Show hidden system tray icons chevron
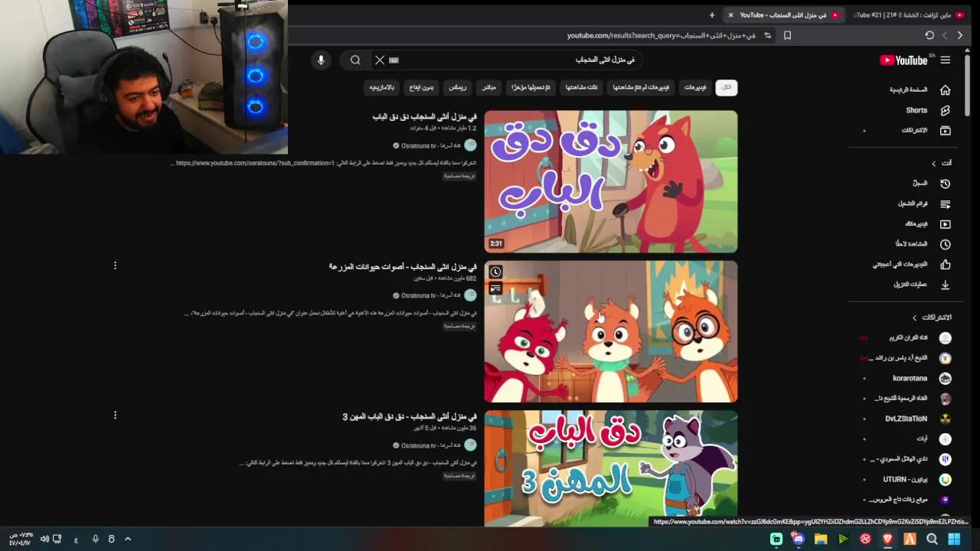The width and height of the screenshot is (980, 551). coord(128,539)
